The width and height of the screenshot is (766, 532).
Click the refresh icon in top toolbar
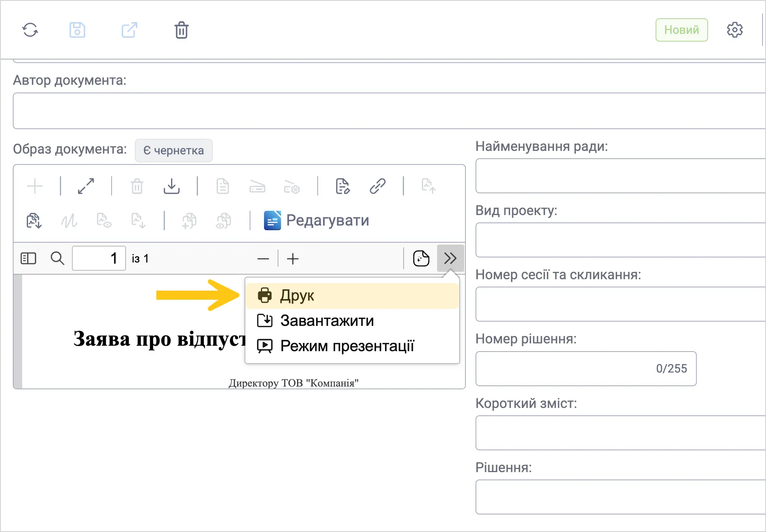pyautogui.click(x=30, y=30)
